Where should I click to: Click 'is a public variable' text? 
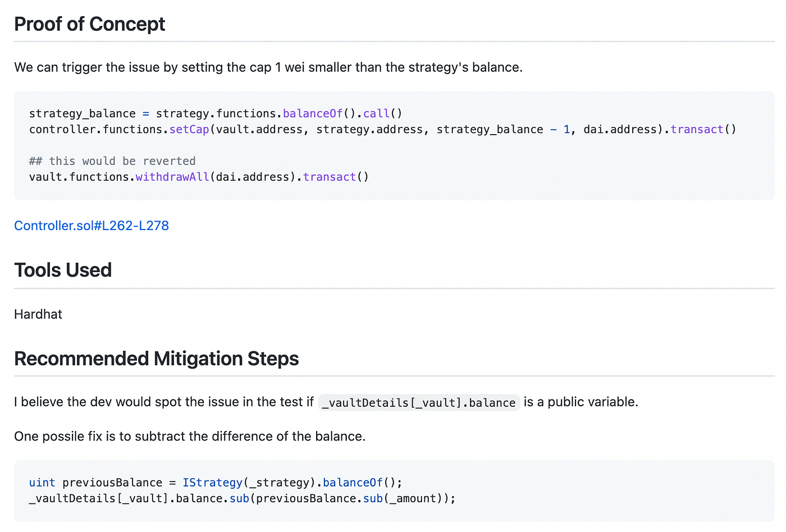tap(581, 402)
